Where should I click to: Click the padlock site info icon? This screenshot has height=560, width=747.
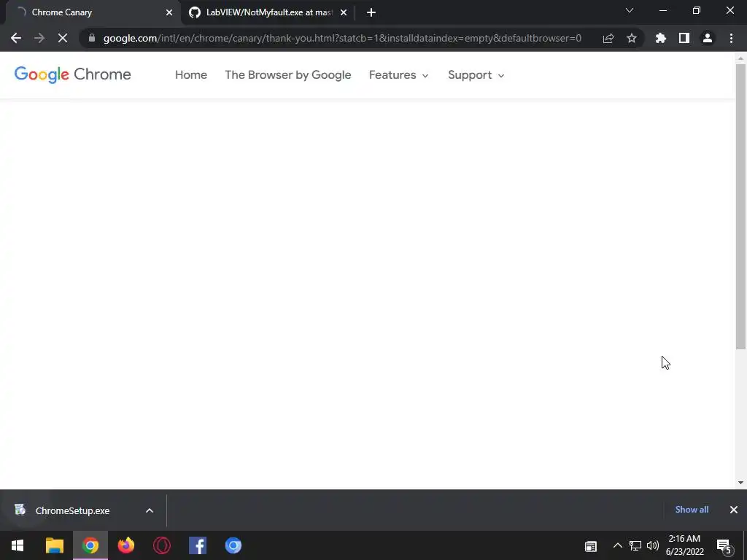[92, 38]
